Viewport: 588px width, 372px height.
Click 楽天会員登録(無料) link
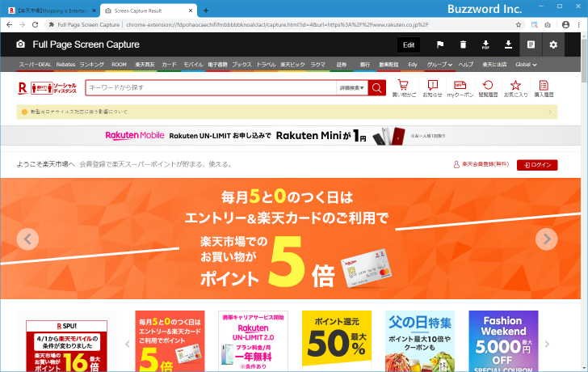tap(481, 164)
